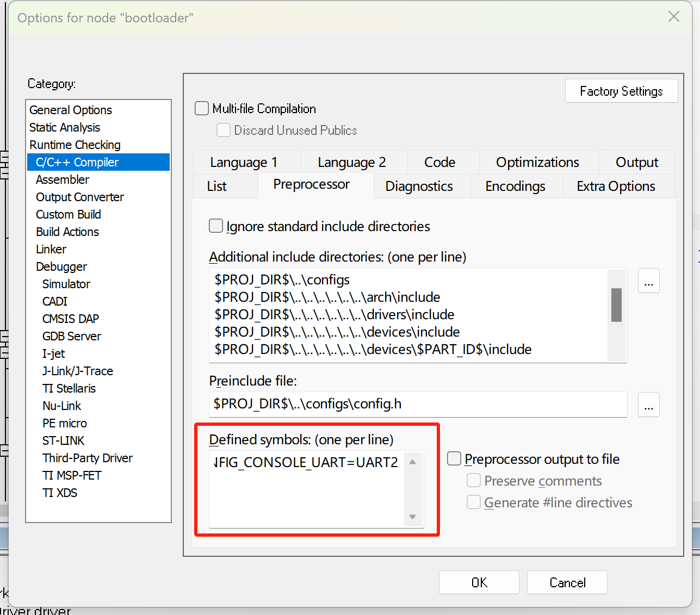
Task: Go to the Extra Options tab
Action: [615, 187]
